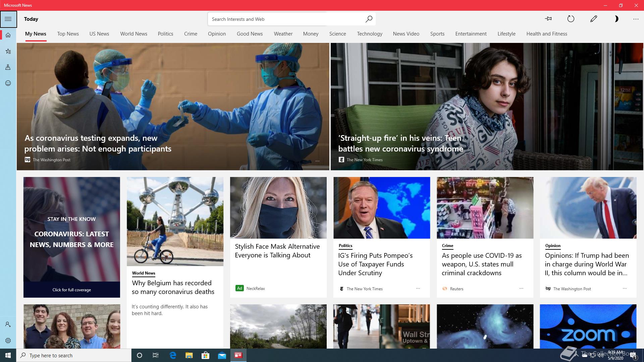The image size is (644, 362).
Task: Switch to the Lifestyle tab
Action: (x=506, y=34)
